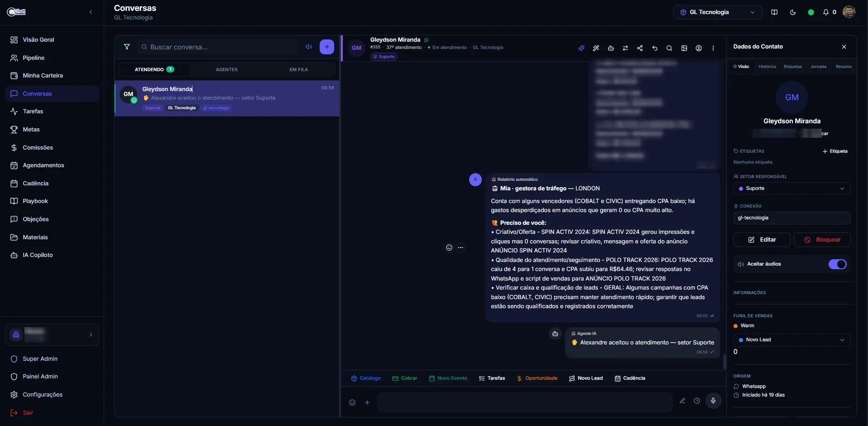Click the Bloquear contact button
Viewport: 868px width, 426px height.
(x=822, y=240)
